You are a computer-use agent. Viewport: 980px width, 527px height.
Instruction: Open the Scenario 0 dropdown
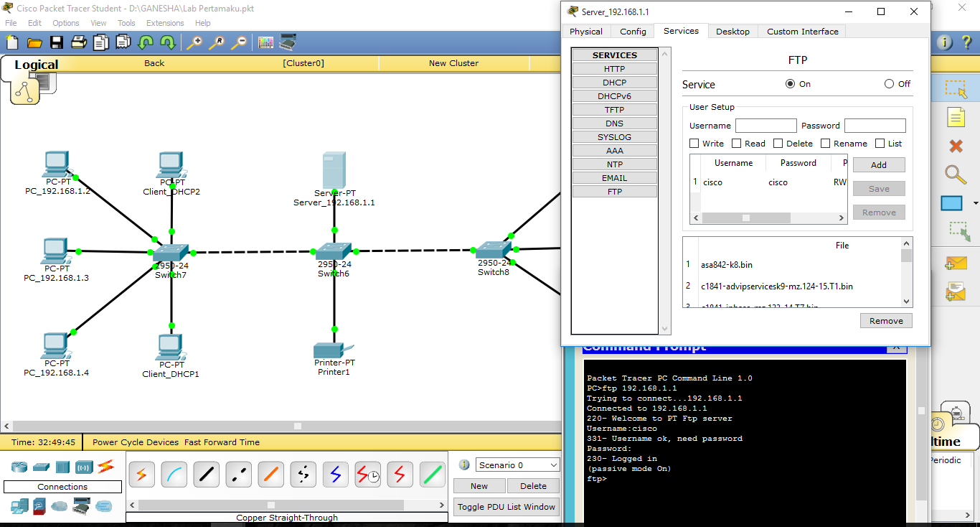[517, 465]
